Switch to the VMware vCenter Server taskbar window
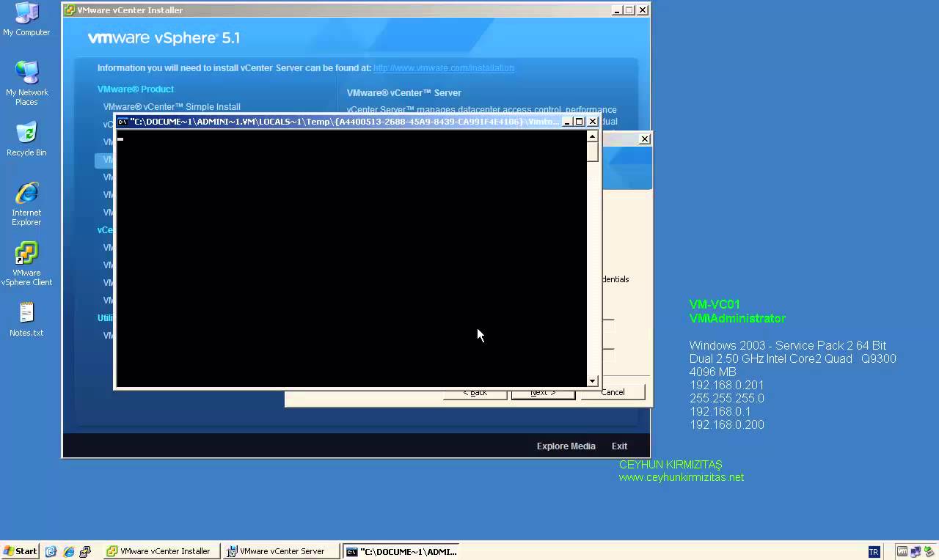Viewport: 939px width, 560px height. pos(281,551)
